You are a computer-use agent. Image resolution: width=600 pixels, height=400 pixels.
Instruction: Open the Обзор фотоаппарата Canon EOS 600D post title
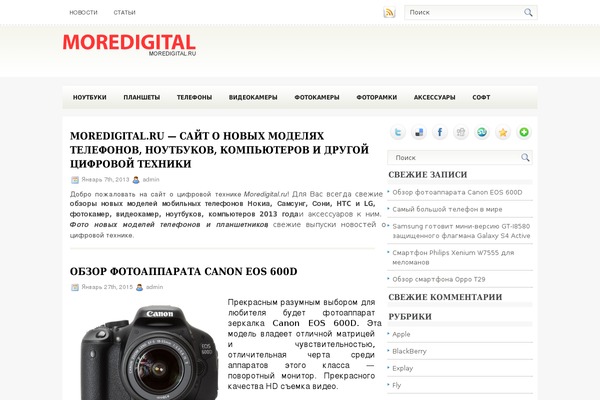click(183, 271)
